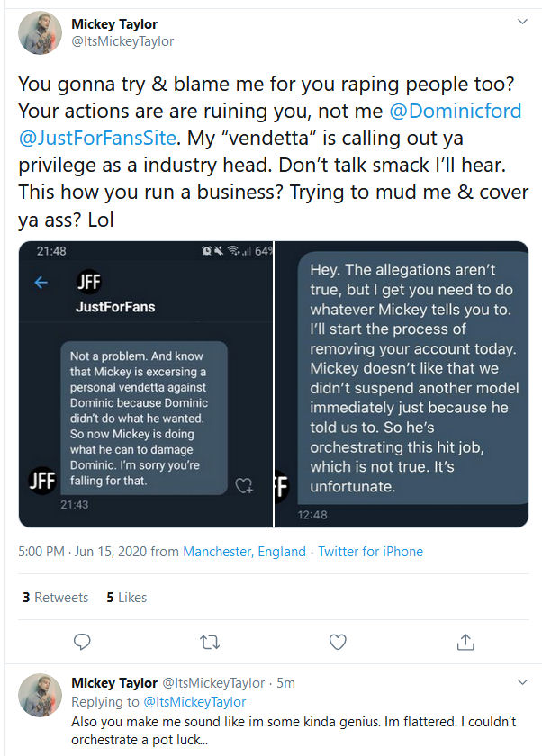Click the heart-plus reaction icon on message

click(243, 485)
